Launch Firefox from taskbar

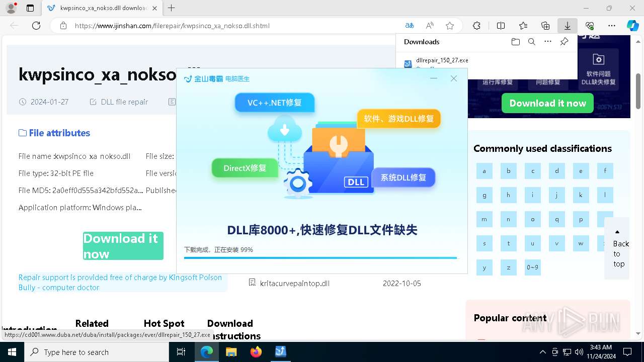[256, 352]
